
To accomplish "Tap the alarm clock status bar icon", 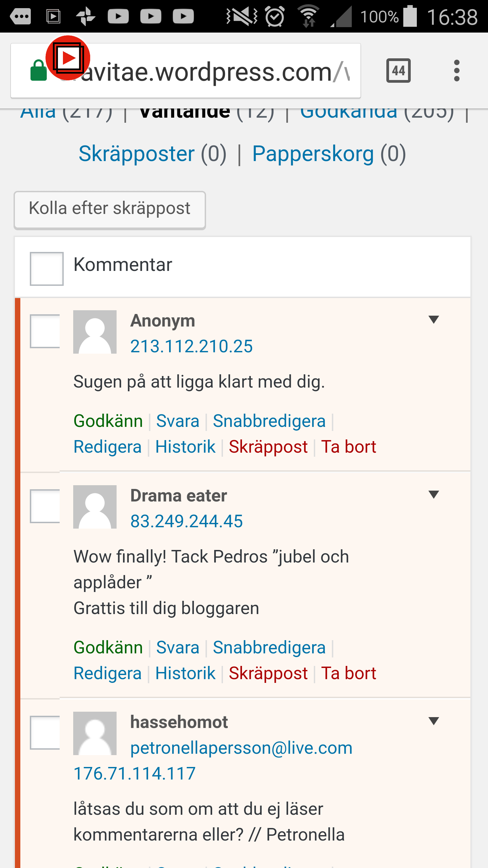I will pos(274,16).
